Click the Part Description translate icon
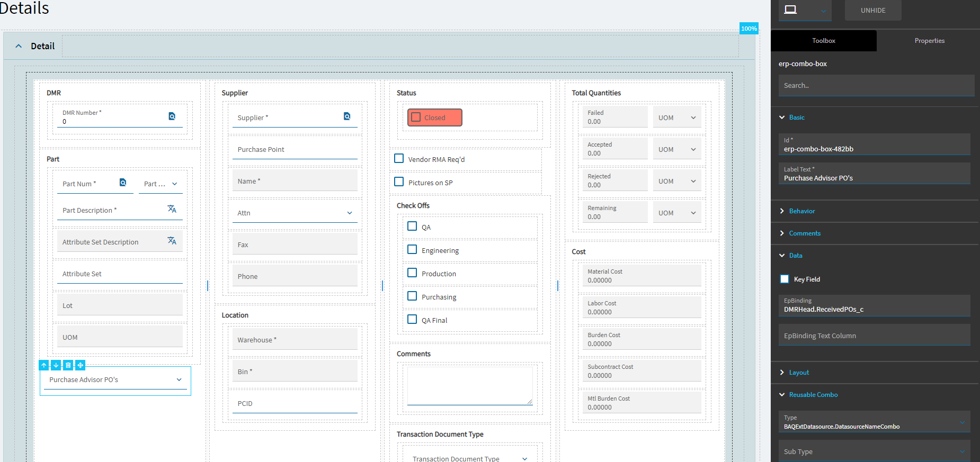This screenshot has height=462, width=980. (172, 209)
